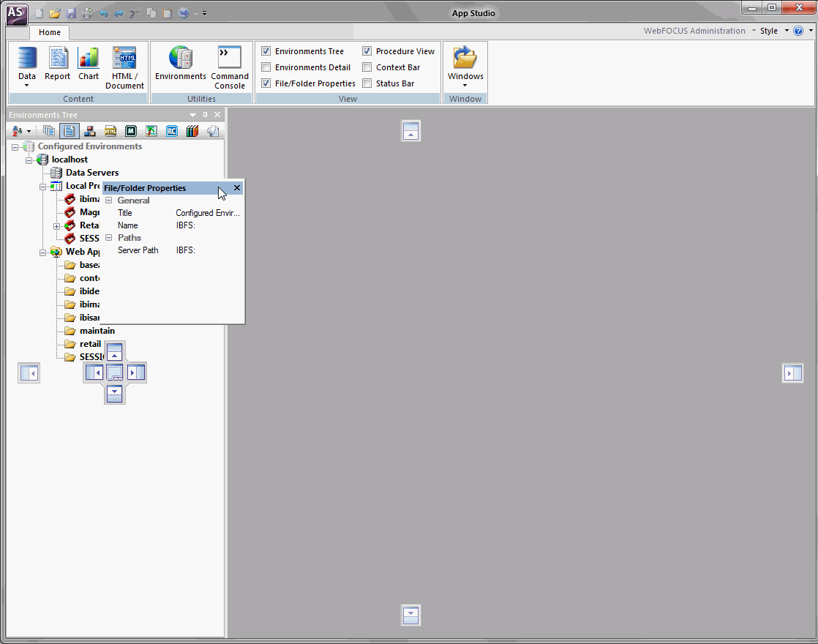Enable the Status Bar checkbox
The width and height of the screenshot is (818, 644).
click(367, 83)
